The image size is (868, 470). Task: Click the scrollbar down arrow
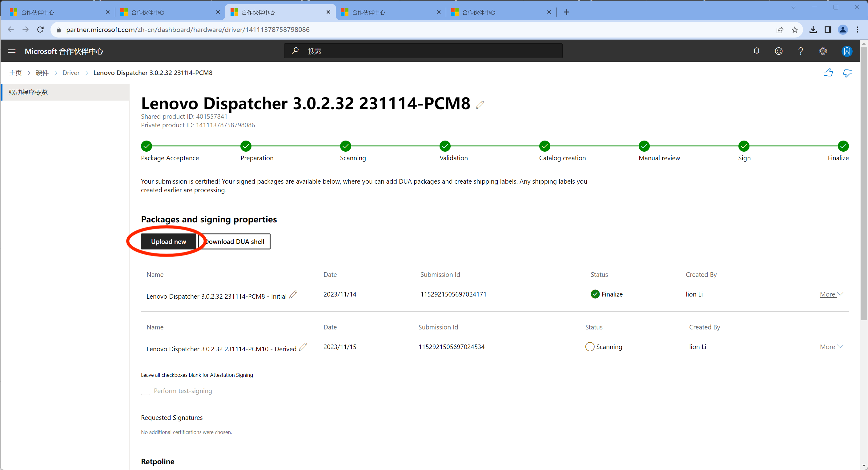864,466
